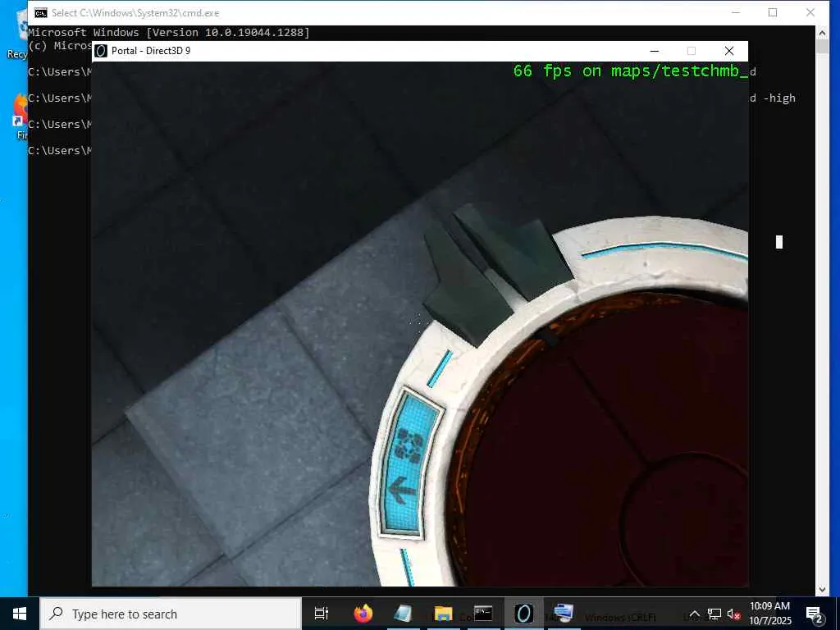840x630 pixels.
Task: Minimize the cmd.exe window
Action: [736, 12]
